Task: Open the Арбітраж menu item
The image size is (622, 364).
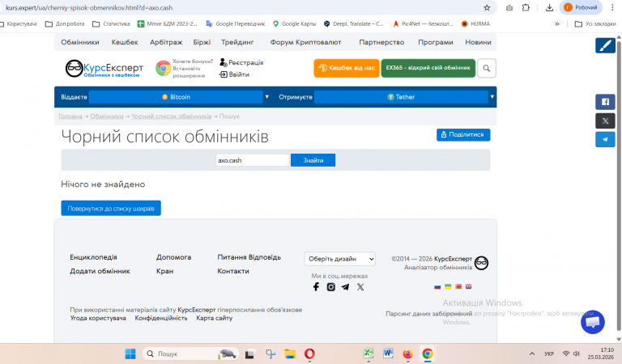Action: pos(166,42)
